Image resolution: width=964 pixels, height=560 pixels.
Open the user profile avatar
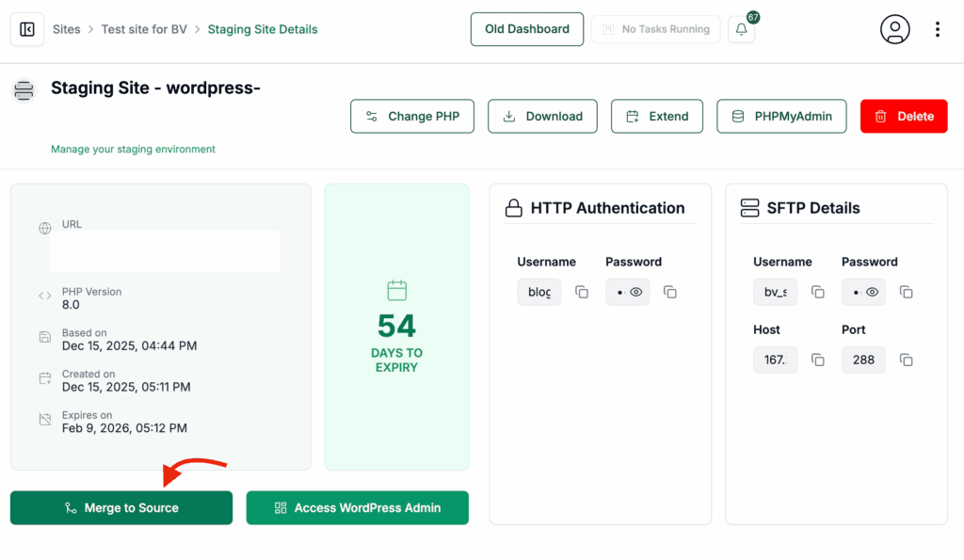[x=894, y=29]
